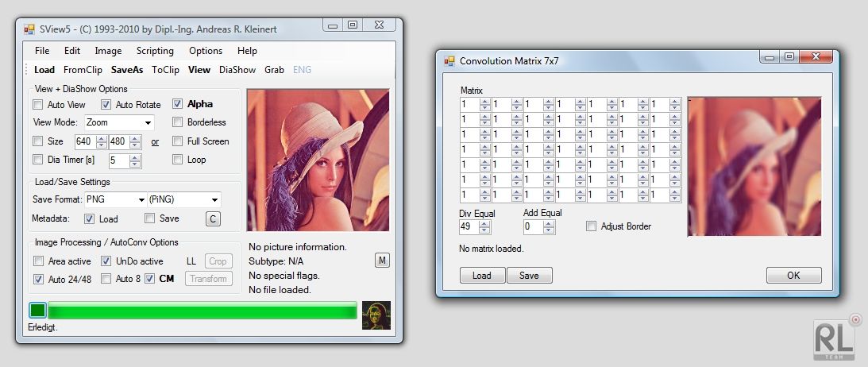Click the green progress bar
The height and width of the screenshot is (367, 868).
click(x=203, y=311)
